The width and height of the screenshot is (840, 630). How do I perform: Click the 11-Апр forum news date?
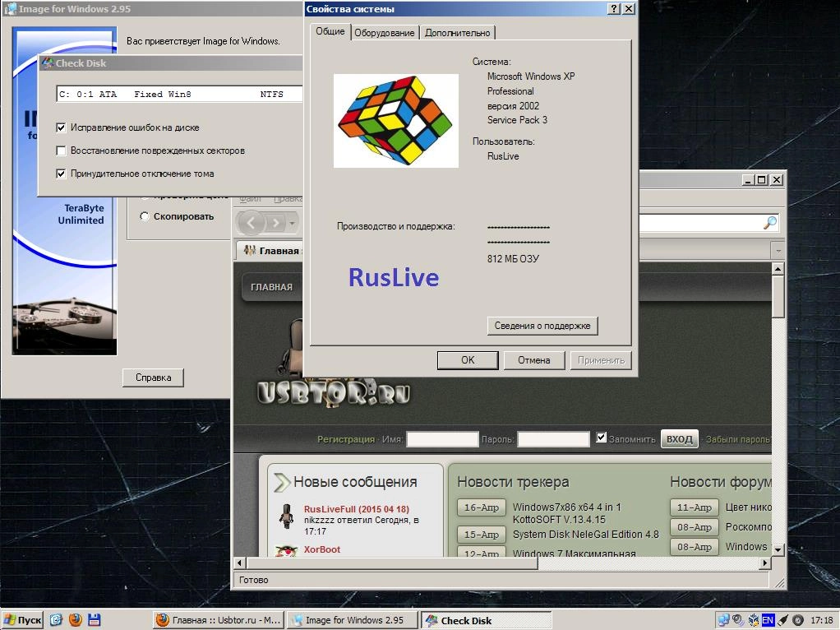[695, 507]
